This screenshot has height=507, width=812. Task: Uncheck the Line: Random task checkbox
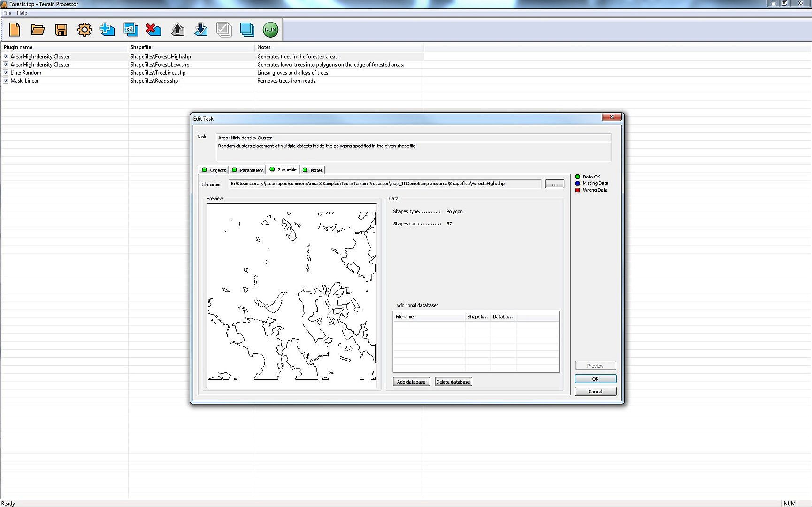(6, 73)
